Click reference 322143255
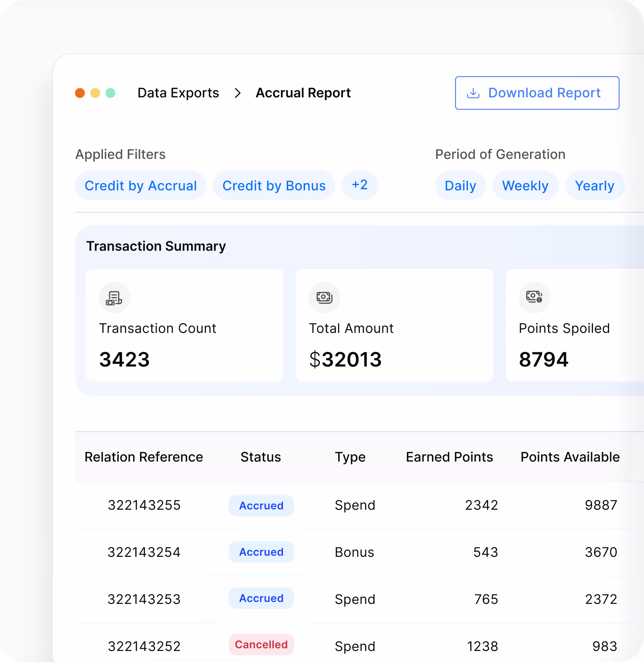Viewport: 644px width, 662px height. click(144, 505)
